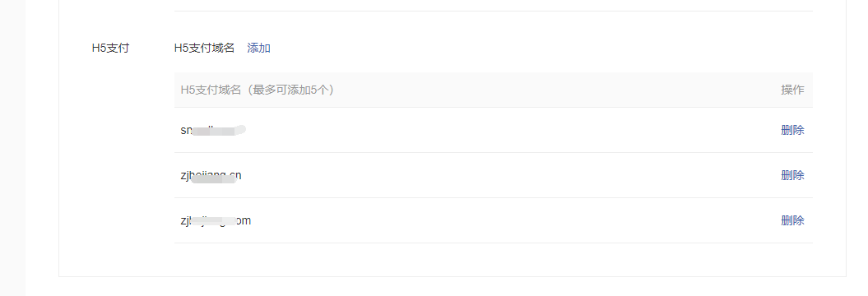Image resolution: width=868 pixels, height=296 pixels.
Task: Click the blurred part of the first domain
Action: pyautogui.click(x=219, y=131)
